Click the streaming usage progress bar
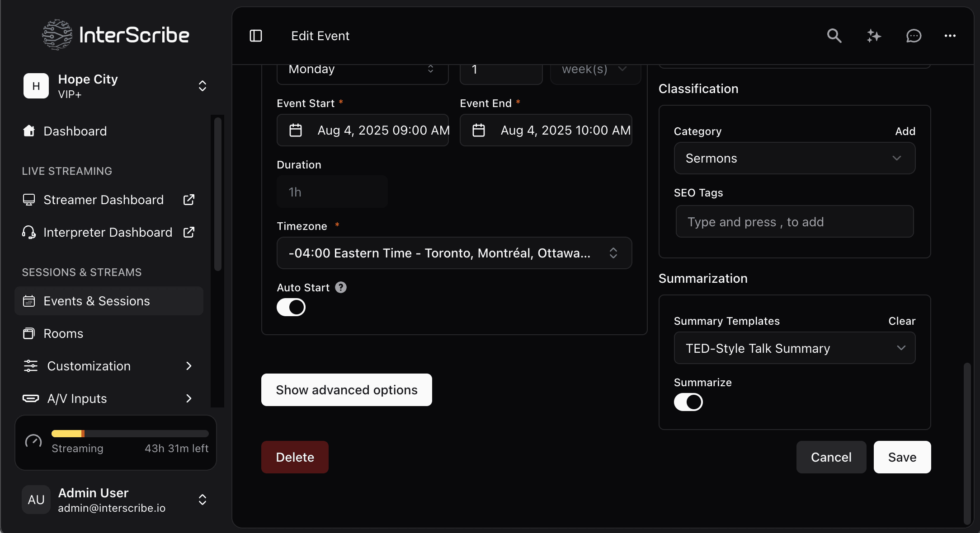The height and width of the screenshot is (533, 980). [130, 434]
